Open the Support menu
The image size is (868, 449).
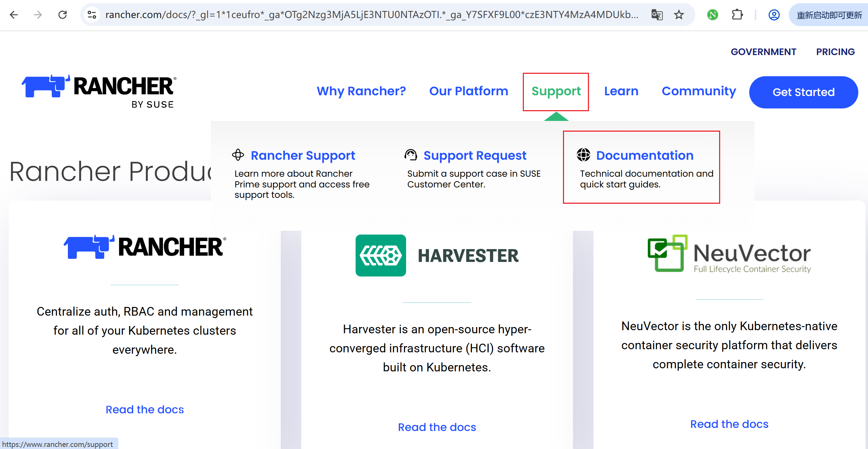556,91
